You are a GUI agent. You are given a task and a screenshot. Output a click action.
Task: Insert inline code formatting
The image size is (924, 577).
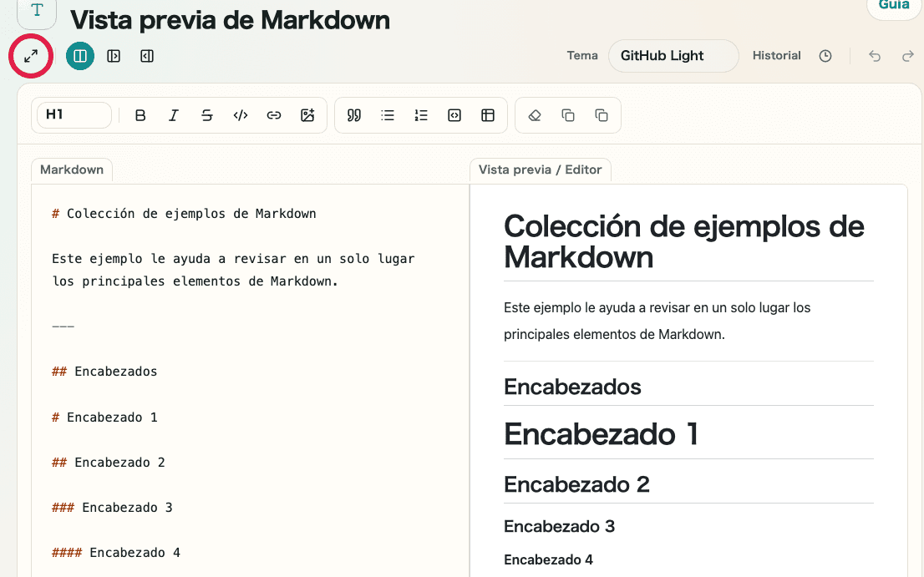click(x=241, y=115)
